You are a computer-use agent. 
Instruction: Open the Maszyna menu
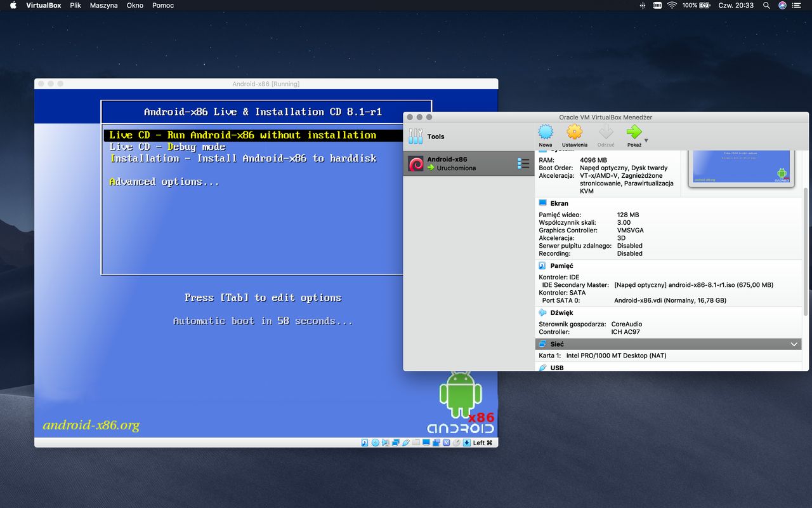103,5
